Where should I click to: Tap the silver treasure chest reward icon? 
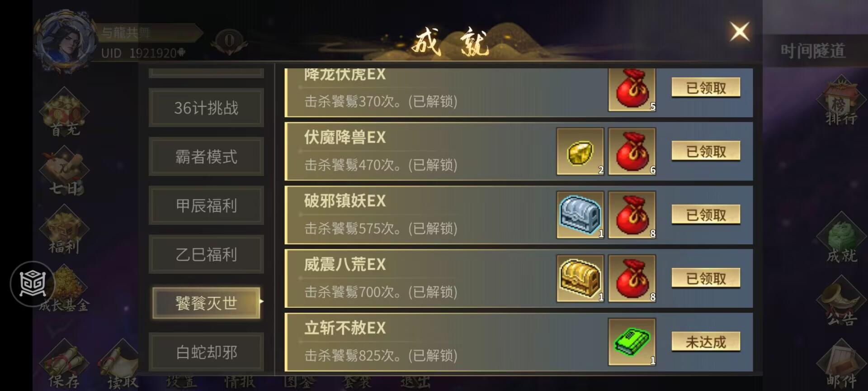coord(580,215)
